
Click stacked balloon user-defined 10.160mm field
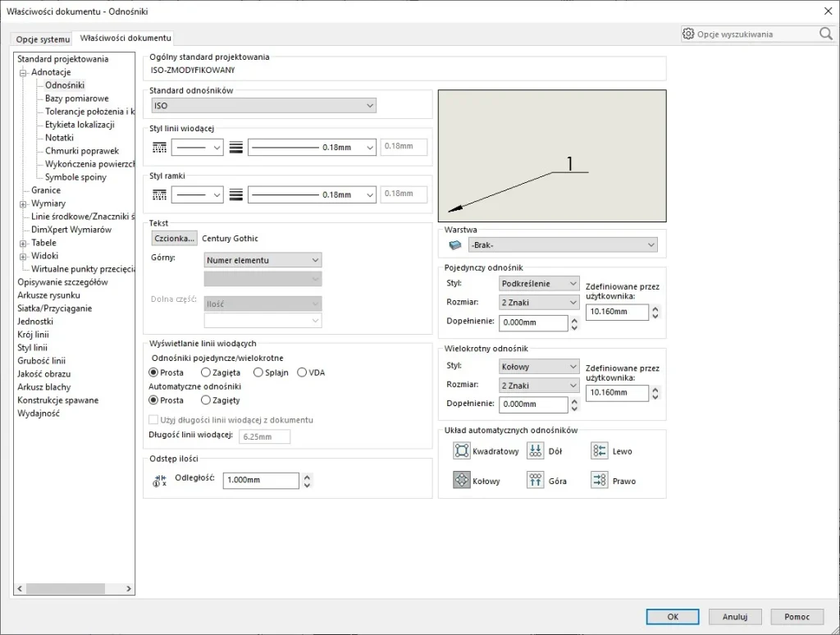coord(617,393)
